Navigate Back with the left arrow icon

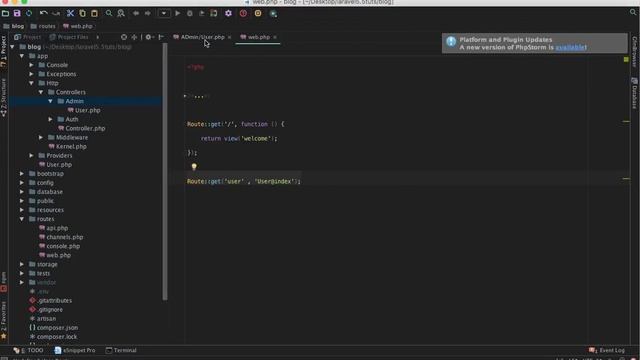click(x=136, y=13)
